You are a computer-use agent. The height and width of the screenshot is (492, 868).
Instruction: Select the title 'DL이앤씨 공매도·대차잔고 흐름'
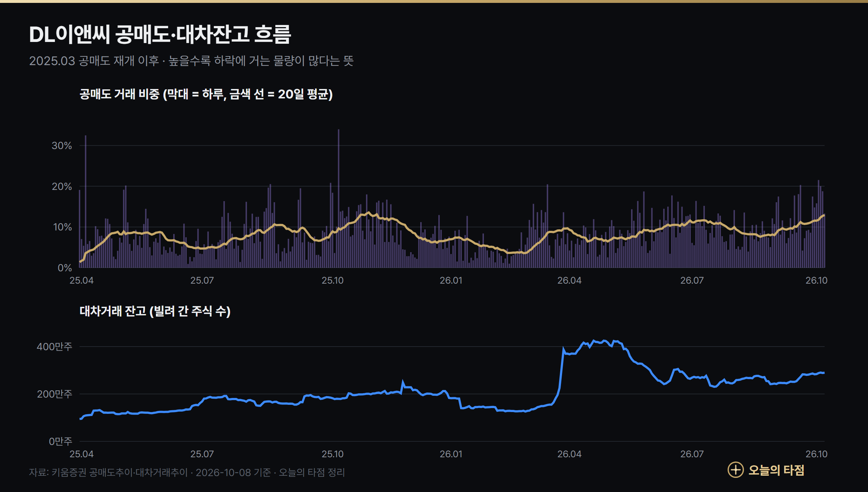[x=160, y=35]
